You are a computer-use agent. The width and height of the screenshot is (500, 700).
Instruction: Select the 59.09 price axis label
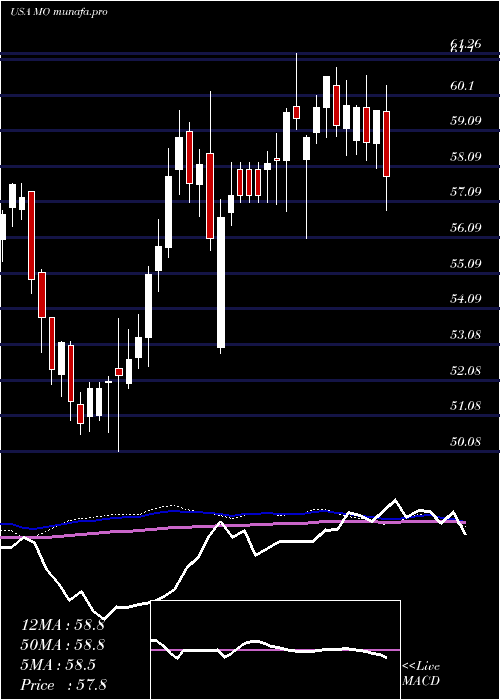[x=465, y=121]
